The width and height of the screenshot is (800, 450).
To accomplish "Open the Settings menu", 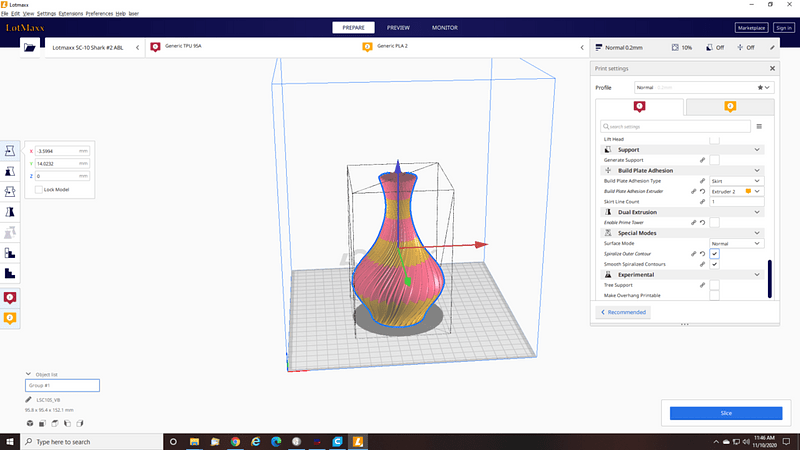I will tap(46, 14).
